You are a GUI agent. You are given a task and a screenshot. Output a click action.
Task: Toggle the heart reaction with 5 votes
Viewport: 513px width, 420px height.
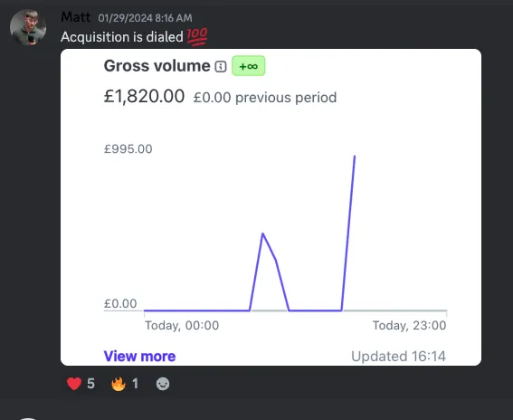[81, 384]
